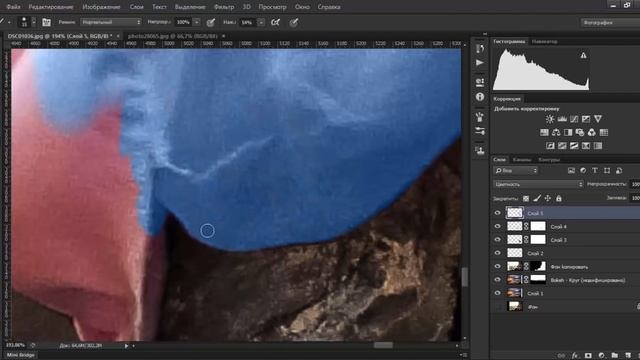Open the workspace switcher dropdown

pos(610,22)
